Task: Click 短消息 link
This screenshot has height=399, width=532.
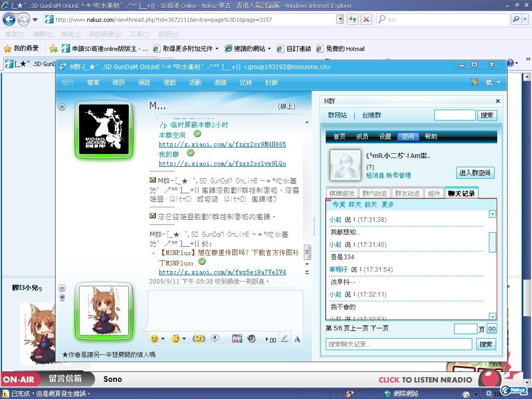Action: click(375, 176)
